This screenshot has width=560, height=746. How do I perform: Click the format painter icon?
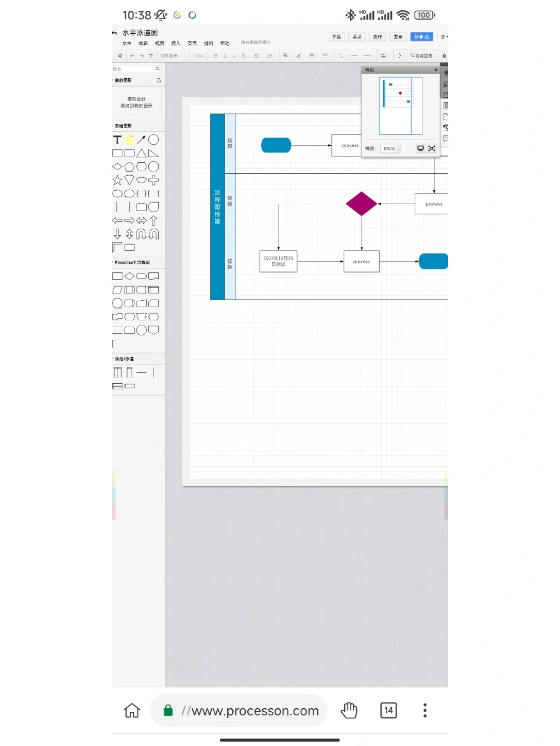pos(151,55)
